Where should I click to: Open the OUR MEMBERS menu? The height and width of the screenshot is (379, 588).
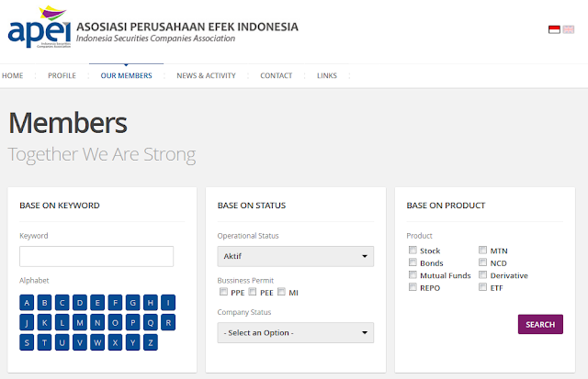click(127, 75)
